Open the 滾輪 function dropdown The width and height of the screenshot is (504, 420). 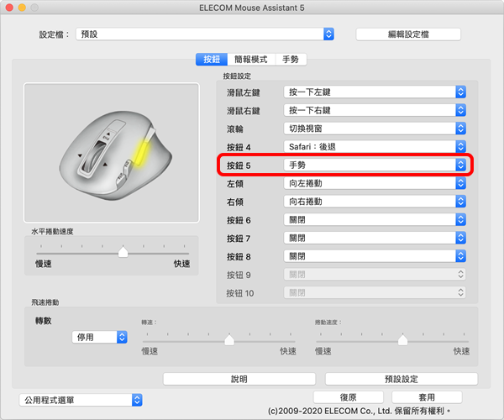(375, 129)
